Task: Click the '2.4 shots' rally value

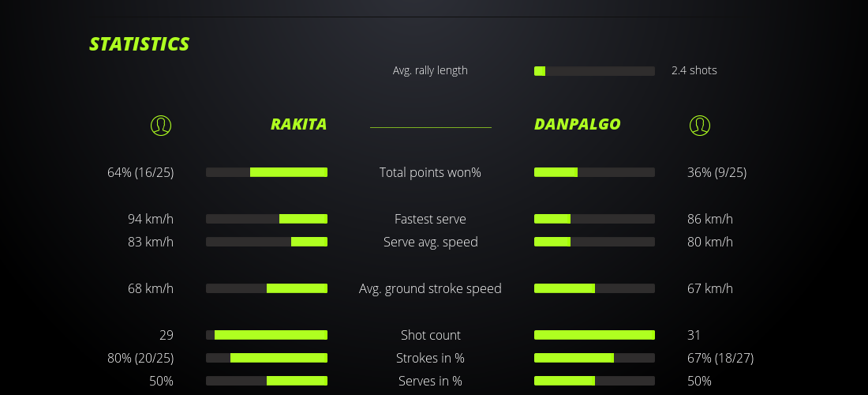Action: [694, 70]
